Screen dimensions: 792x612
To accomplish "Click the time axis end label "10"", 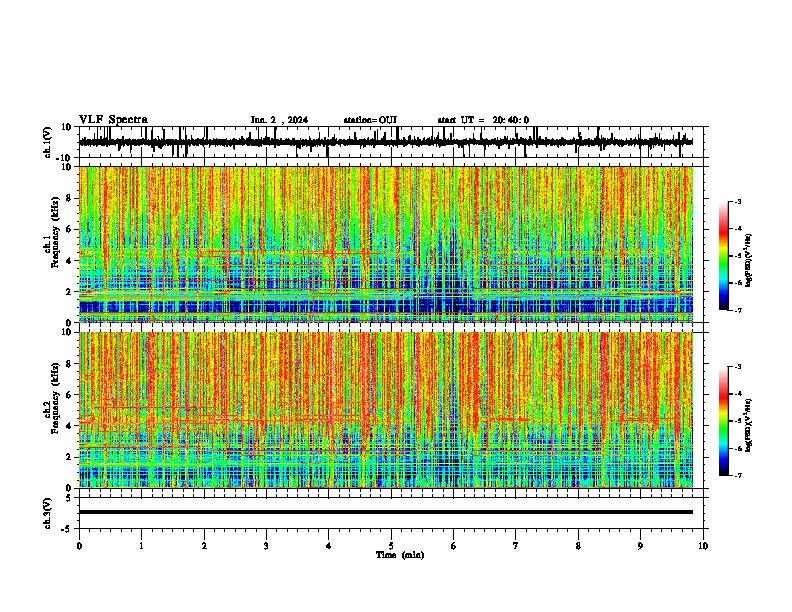I will (x=703, y=546).
